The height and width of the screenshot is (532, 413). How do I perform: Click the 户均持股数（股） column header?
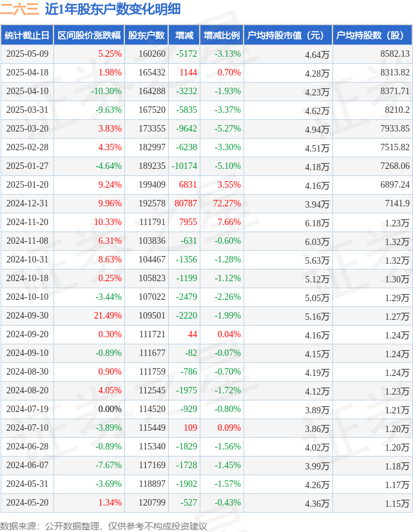point(373,35)
